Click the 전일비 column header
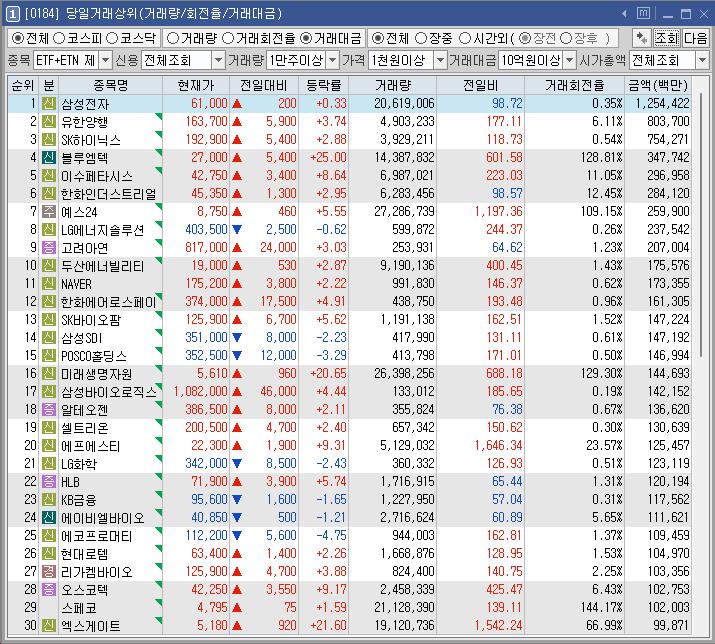Viewport: 715px width, 644px height. [480, 85]
